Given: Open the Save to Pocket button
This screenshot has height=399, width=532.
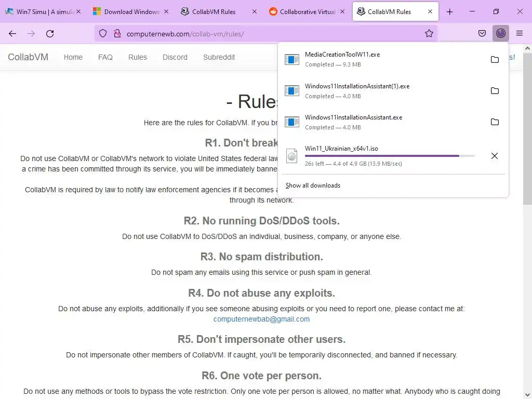Looking at the screenshot, I should click(x=482, y=33).
